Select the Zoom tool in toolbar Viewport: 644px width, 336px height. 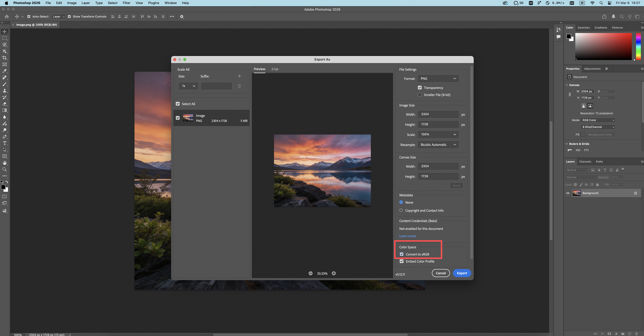pos(5,169)
